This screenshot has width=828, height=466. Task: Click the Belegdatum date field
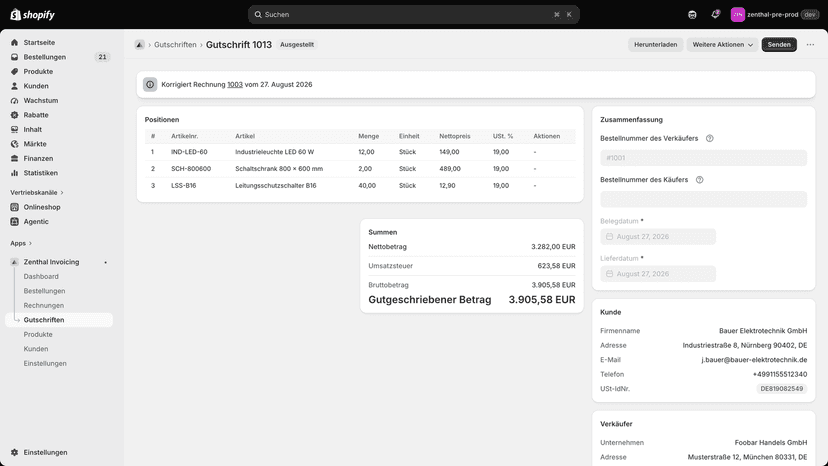click(658, 237)
